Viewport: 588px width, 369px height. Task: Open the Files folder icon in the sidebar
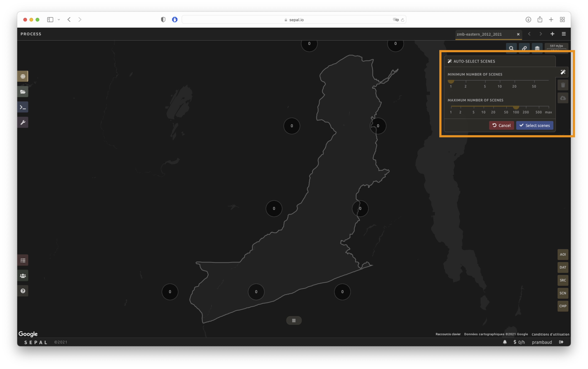click(23, 92)
